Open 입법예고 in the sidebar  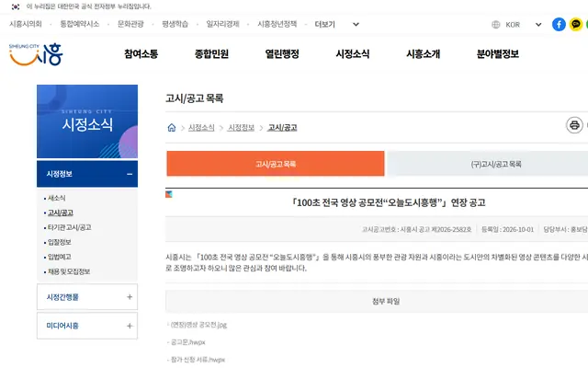point(59,257)
